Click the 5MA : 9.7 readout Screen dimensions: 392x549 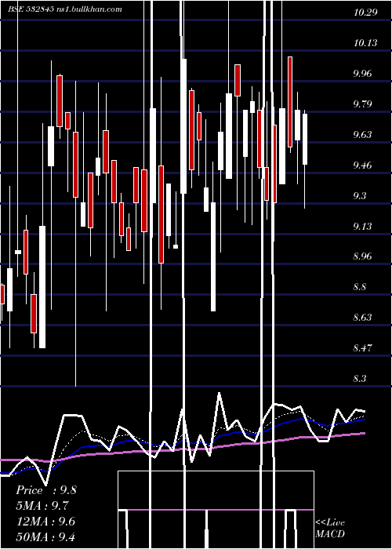[x=42, y=506]
